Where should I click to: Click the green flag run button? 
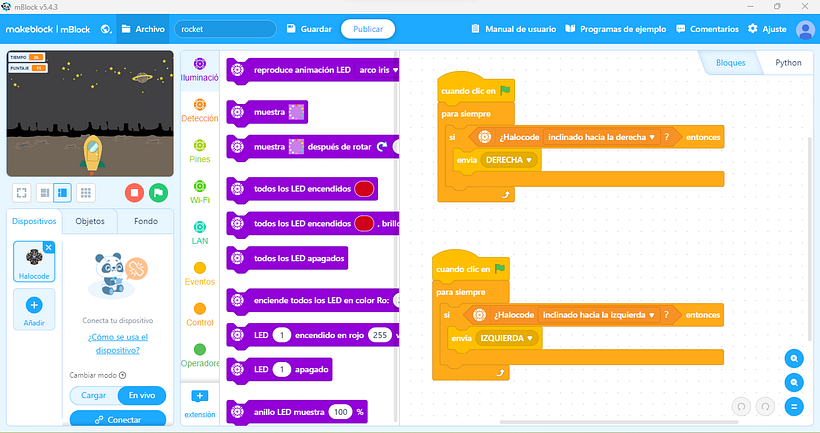tap(158, 192)
